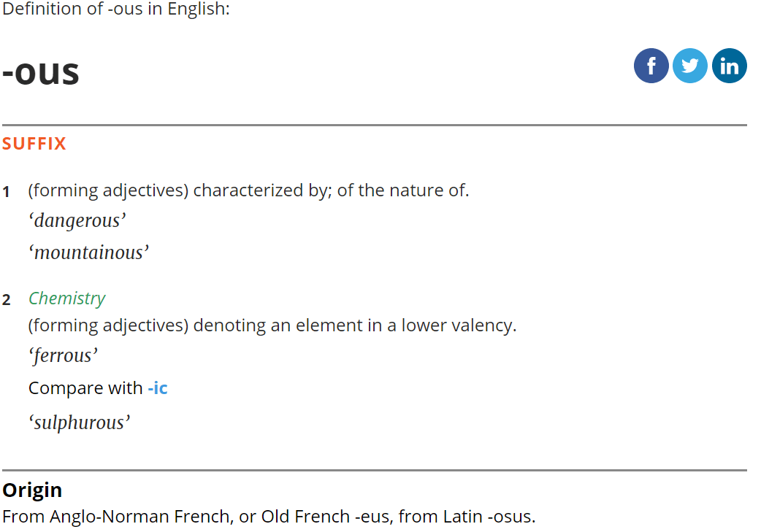The image size is (761, 532).
Task: Click the sense number 2 marker
Action: 7,300
